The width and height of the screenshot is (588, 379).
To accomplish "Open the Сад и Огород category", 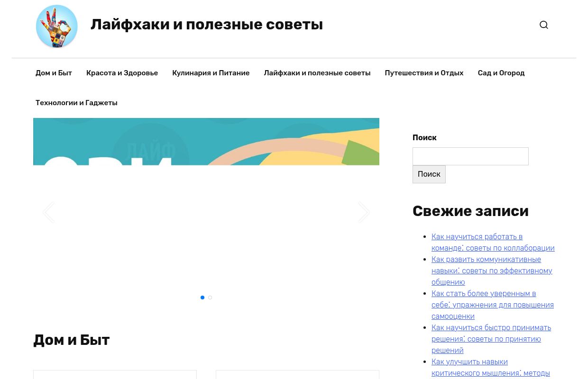I will click(x=501, y=73).
